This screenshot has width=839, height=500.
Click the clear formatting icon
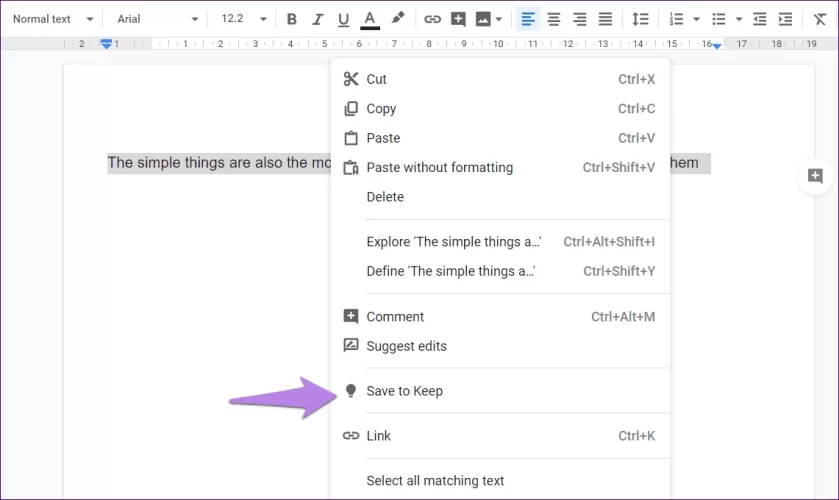coord(821,19)
